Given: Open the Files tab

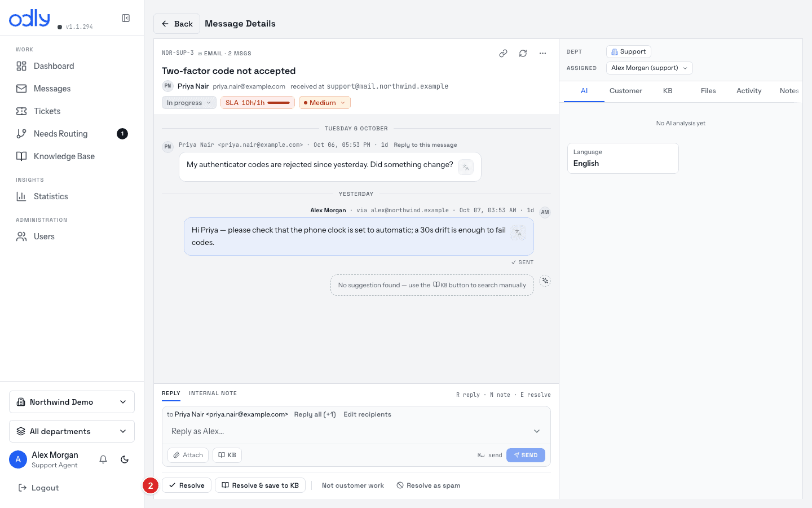Looking at the screenshot, I should 708,91.
